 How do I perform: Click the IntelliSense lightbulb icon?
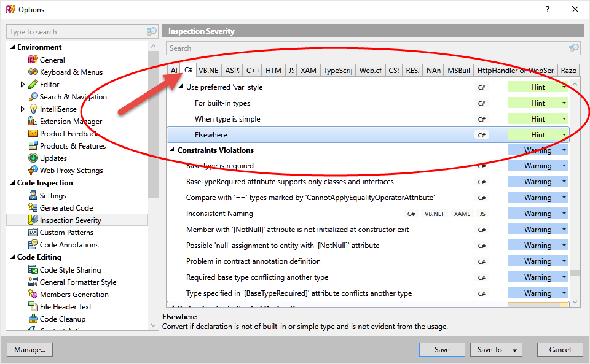(x=33, y=109)
